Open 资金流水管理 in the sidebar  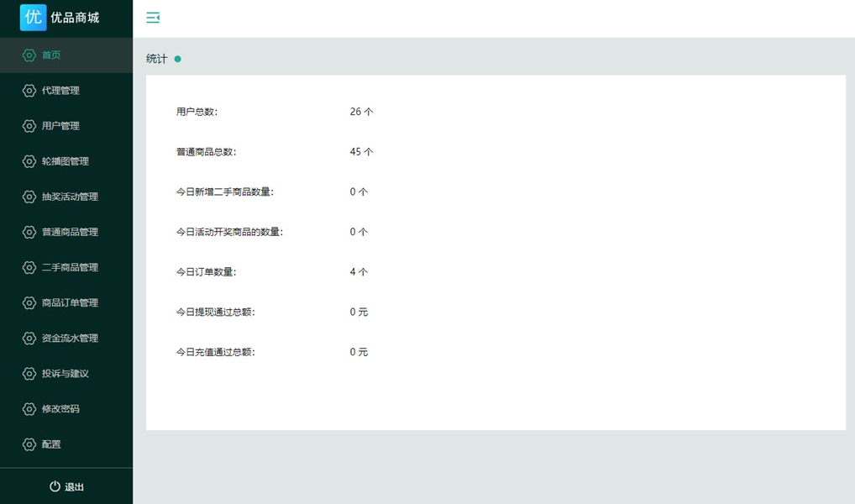click(x=70, y=338)
